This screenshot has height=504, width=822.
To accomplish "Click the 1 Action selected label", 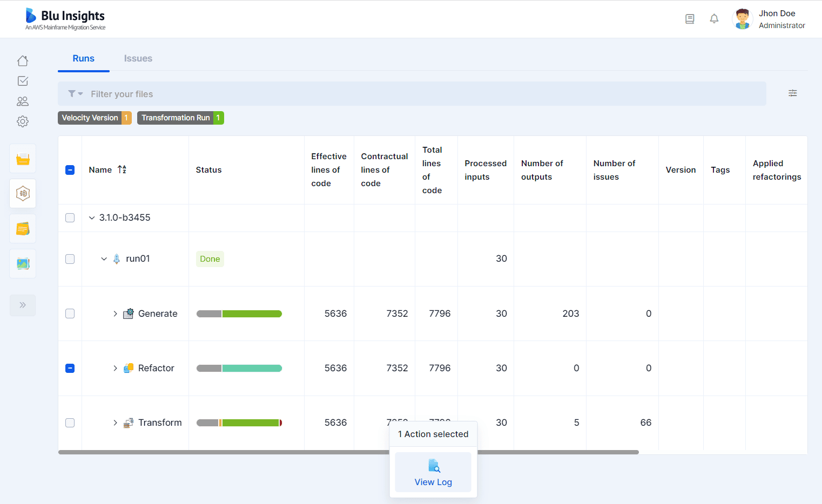I will pyautogui.click(x=433, y=434).
